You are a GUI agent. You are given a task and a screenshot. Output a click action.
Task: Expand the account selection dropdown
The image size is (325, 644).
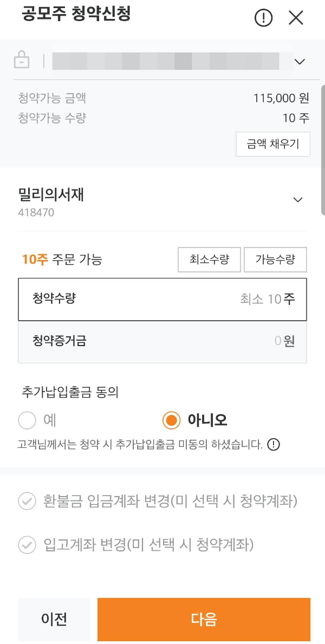pyautogui.click(x=300, y=61)
